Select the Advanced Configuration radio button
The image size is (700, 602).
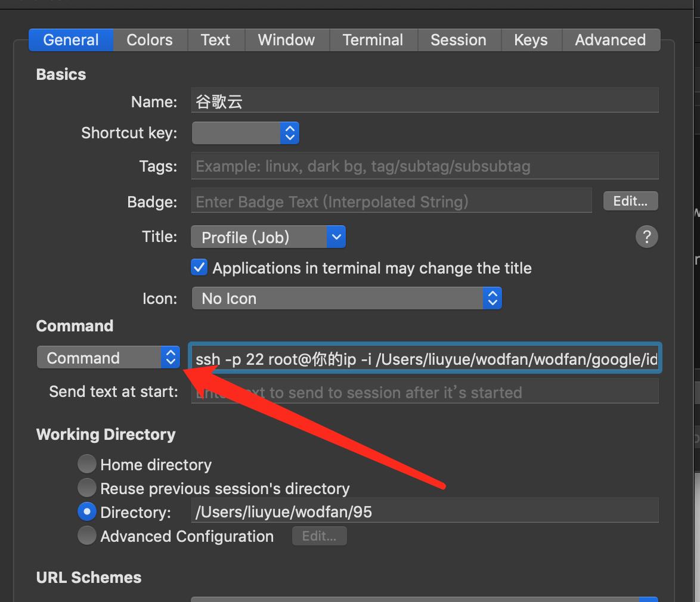tap(87, 536)
